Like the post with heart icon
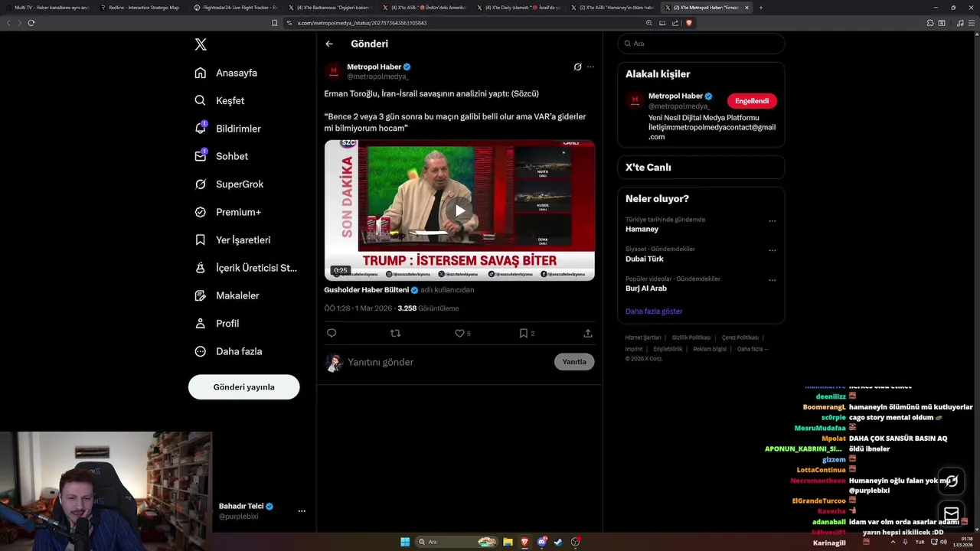Viewport: 980px width, 551px height. (x=459, y=334)
